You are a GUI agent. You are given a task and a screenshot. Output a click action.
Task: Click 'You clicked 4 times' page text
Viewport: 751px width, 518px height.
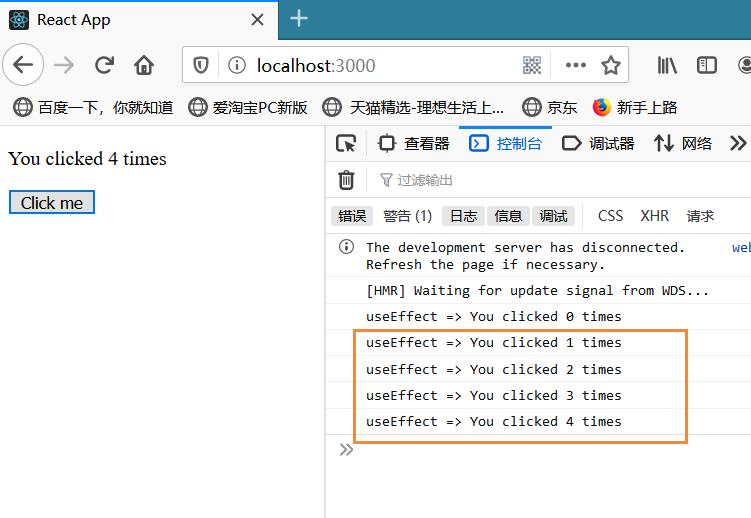pos(87,158)
